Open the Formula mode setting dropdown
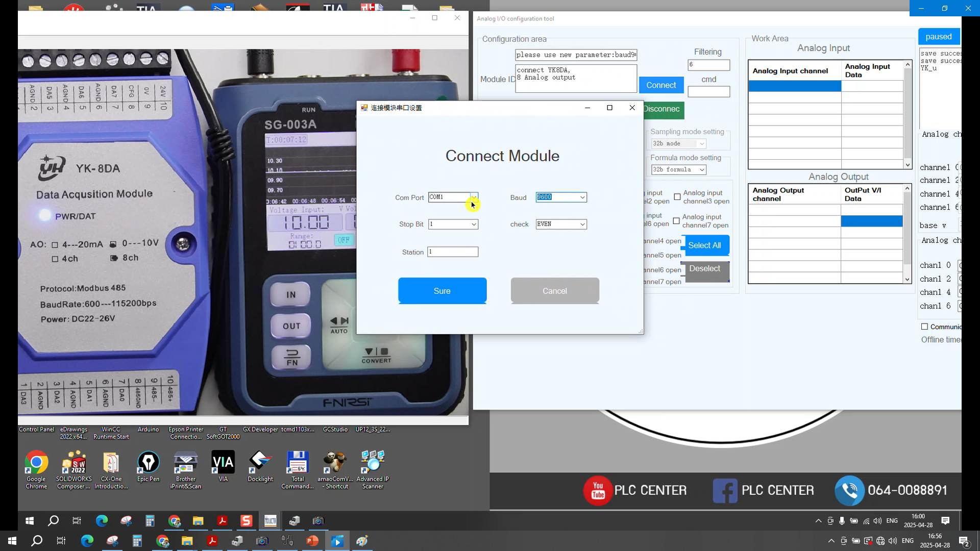 pyautogui.click(x=702, y=170)
